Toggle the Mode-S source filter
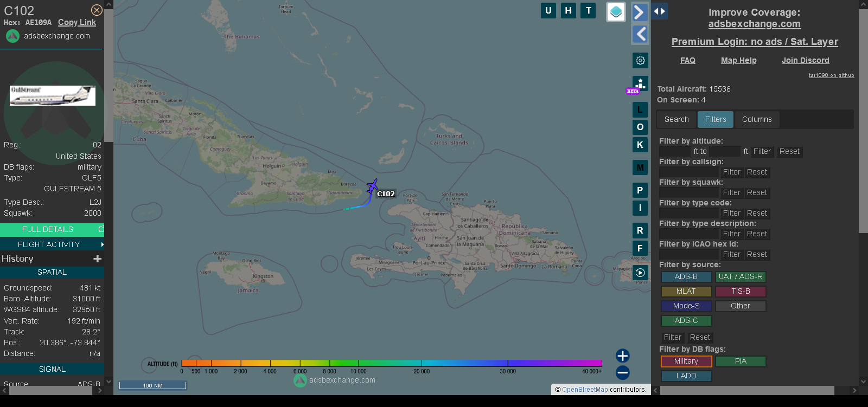Screen dimensions: 868x407 point(686,306)
